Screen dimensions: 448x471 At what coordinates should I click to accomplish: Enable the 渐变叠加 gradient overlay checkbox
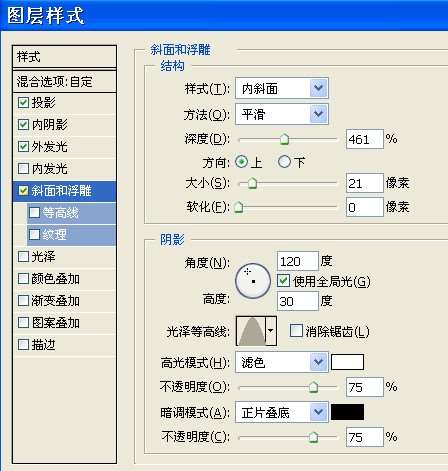point(23,301)
